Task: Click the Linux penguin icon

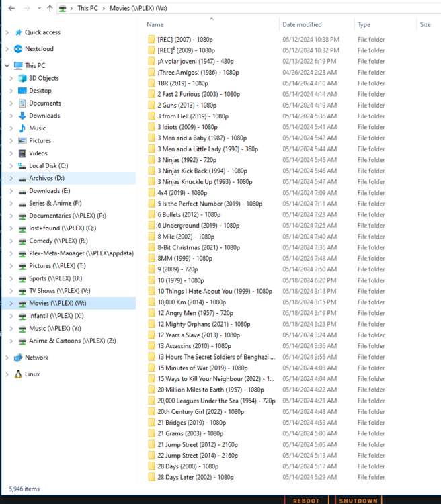Action: click(x=18, y=374)
